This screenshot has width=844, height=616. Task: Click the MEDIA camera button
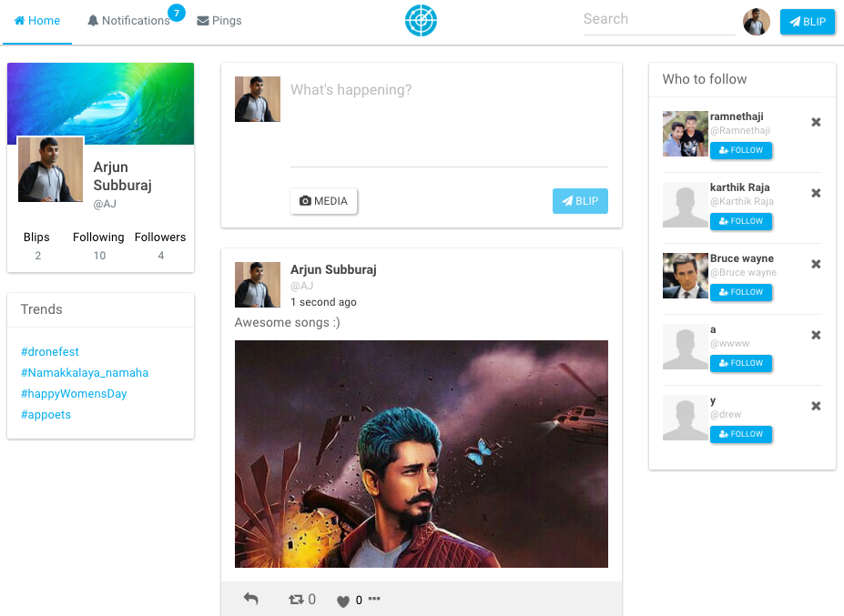click(x=323, y=201)
